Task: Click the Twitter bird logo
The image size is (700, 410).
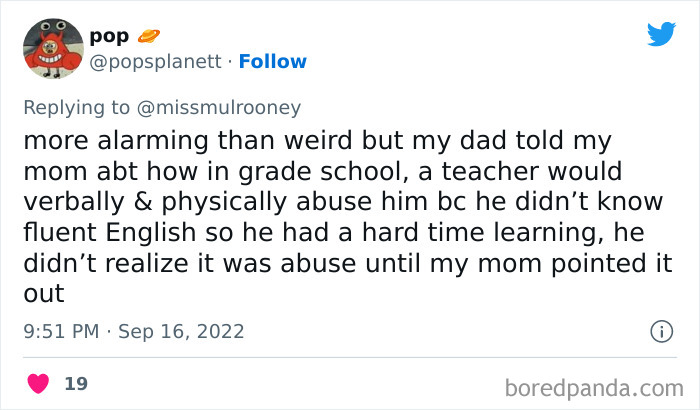Action: pyautogui.click(x=661, y=34)
